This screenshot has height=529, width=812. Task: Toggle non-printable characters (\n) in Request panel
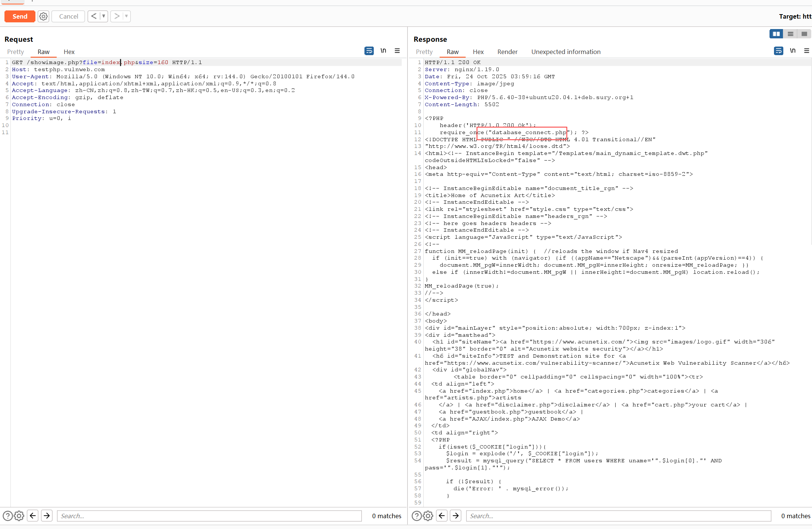[383, 51]
